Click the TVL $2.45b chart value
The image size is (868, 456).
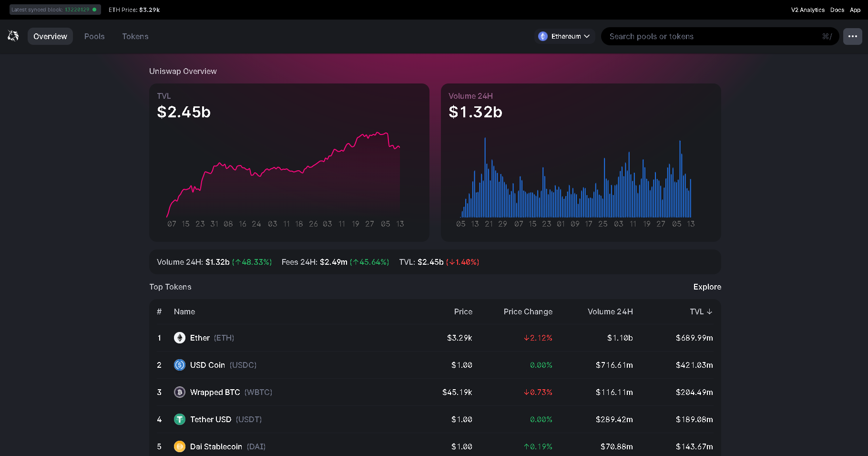pyautogui.click(x=184, y=112)
